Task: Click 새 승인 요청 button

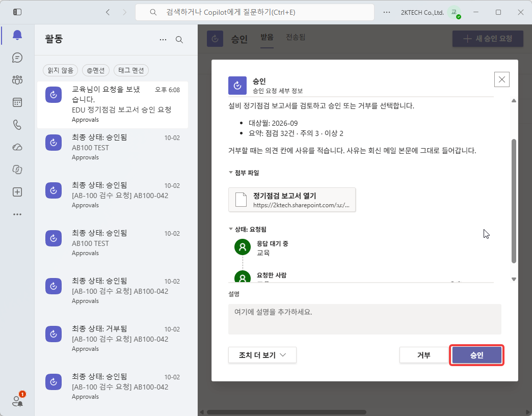Action: [488, 39]
